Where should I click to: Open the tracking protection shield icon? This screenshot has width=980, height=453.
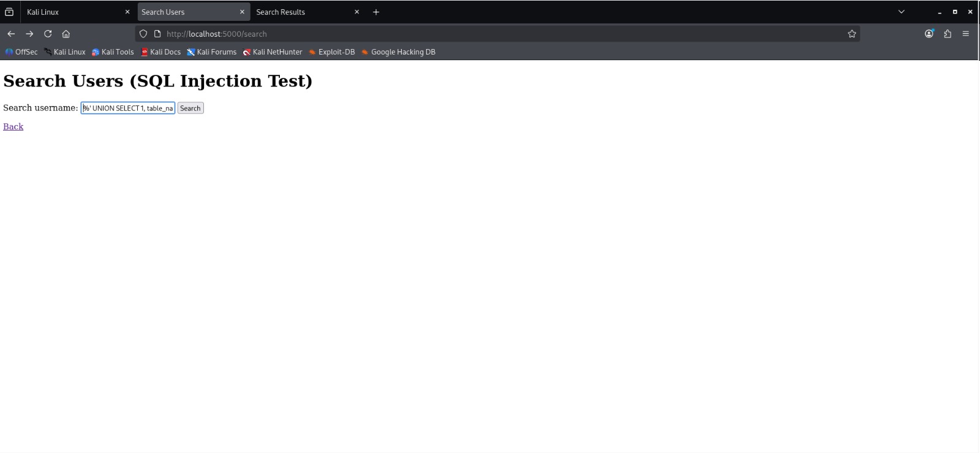tap(143, 34)
